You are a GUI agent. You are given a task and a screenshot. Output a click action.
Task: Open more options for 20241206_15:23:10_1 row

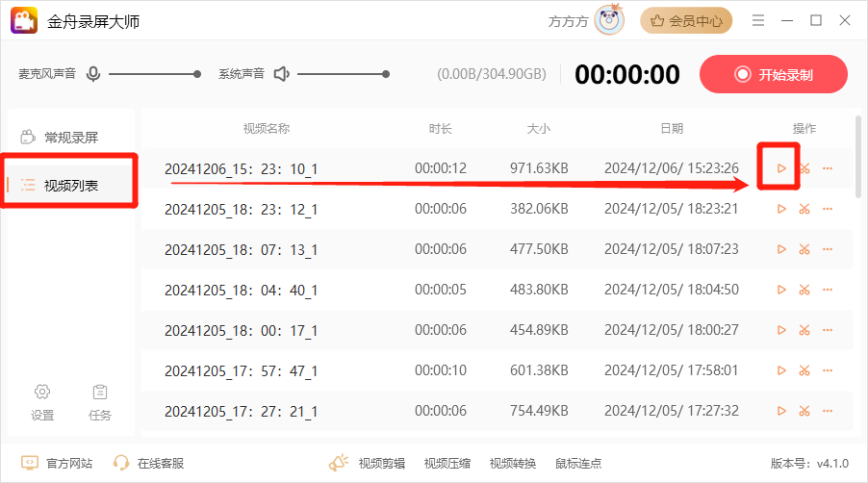click(x=828, y=168)
